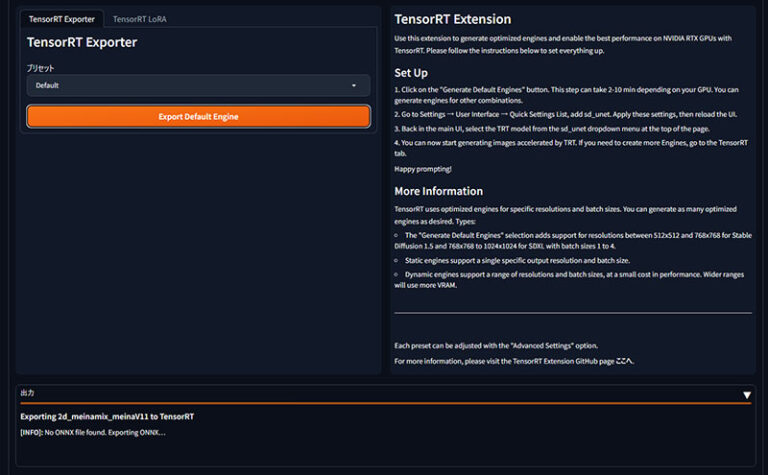The height and width of the screenshot is (475, 768).
Task: Collapse the 出力 panel using the triangle icon
Action: pyautogui.click(x=746, y=395)
